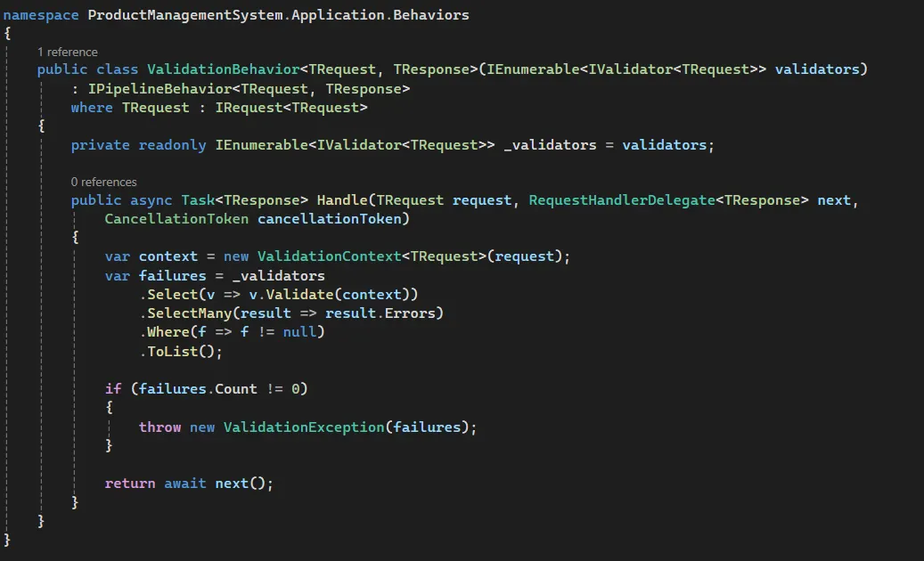Open the '0 references' CodeLens link

coord(104,181)
